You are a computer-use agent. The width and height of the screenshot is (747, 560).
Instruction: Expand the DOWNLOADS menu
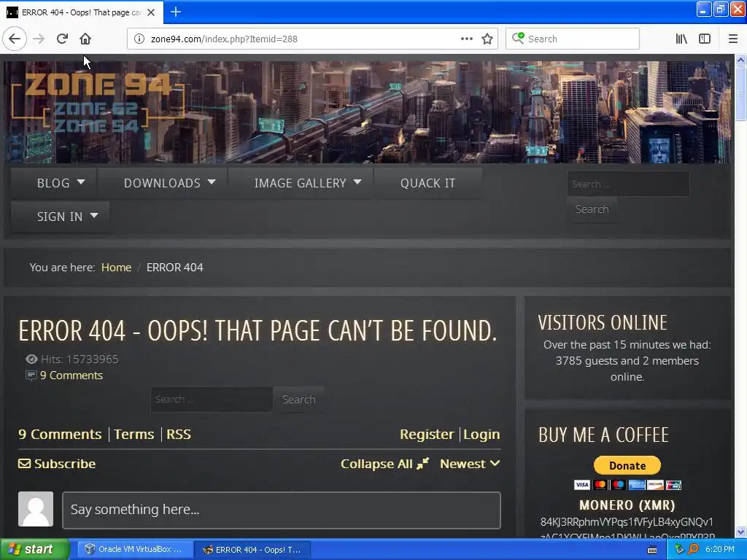163,183
